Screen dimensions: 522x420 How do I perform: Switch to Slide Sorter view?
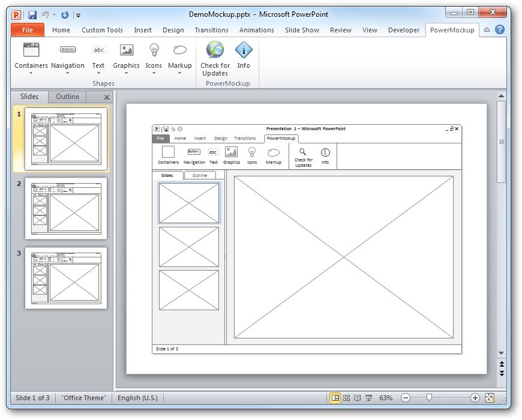[x=346, y=397]
